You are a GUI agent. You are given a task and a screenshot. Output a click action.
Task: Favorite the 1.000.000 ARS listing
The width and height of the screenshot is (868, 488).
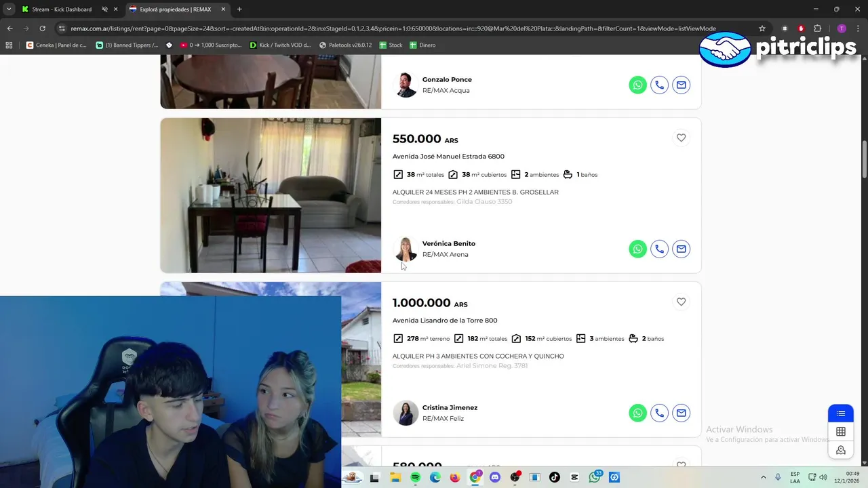[x=681, y=302]
